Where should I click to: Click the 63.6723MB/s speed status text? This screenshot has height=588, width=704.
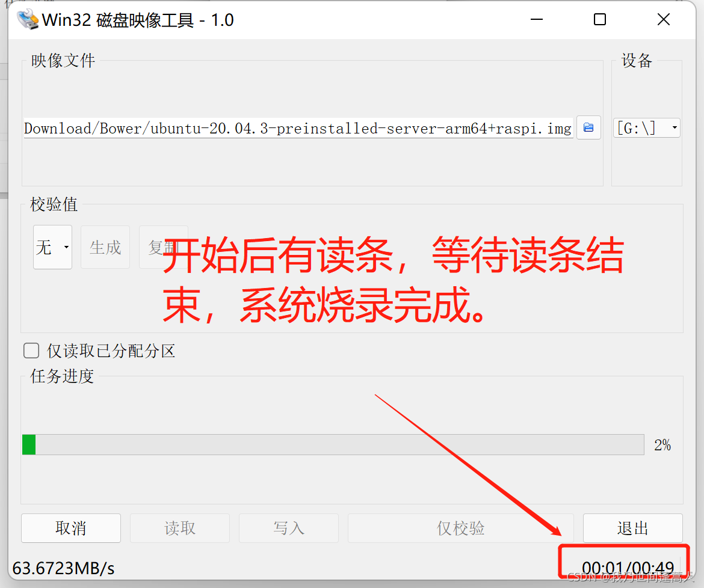tap(63, 568)
